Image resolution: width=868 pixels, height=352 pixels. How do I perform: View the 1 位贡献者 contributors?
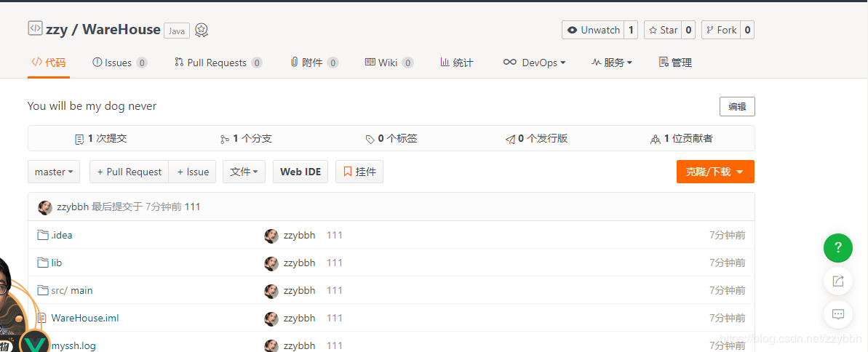click(x=682, y=138)
